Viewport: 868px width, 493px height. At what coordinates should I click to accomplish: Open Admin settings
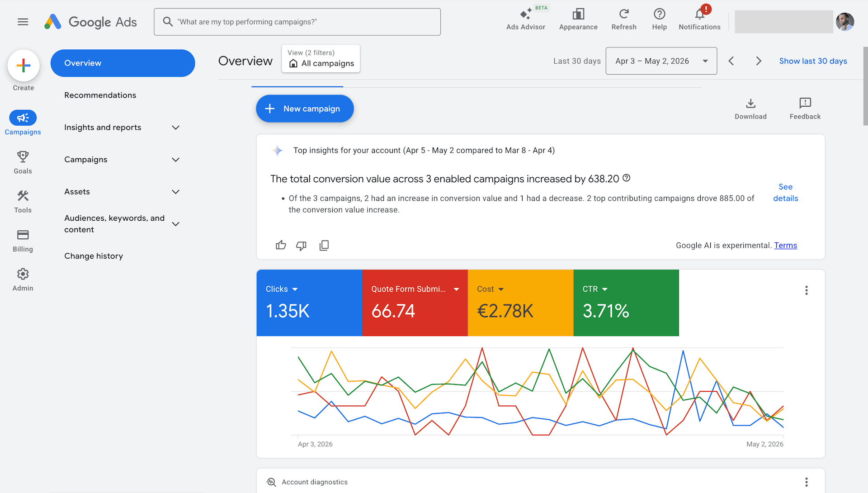23,280
